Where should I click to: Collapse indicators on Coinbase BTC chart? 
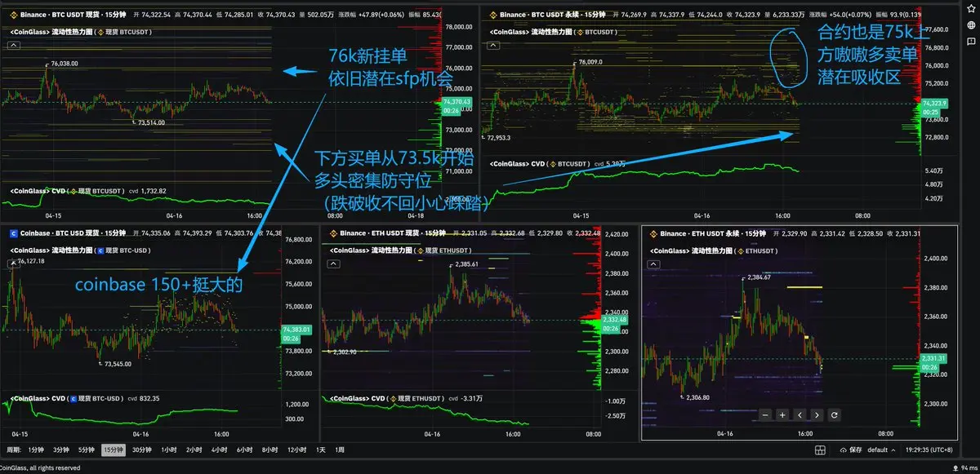click(14, 264)
